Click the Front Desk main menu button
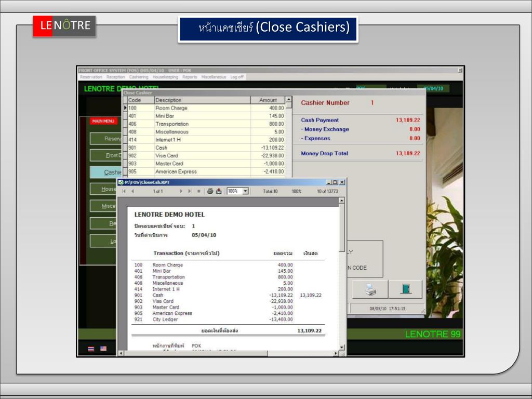The image size is (532, 399). pos(106,155)
